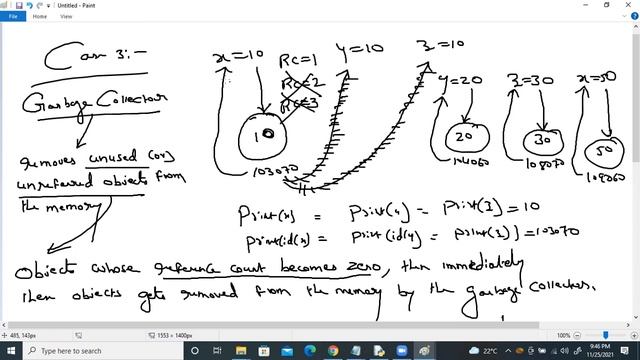Switch to the Home ribbon tab

pyautogui.click(x=40, y=16)
